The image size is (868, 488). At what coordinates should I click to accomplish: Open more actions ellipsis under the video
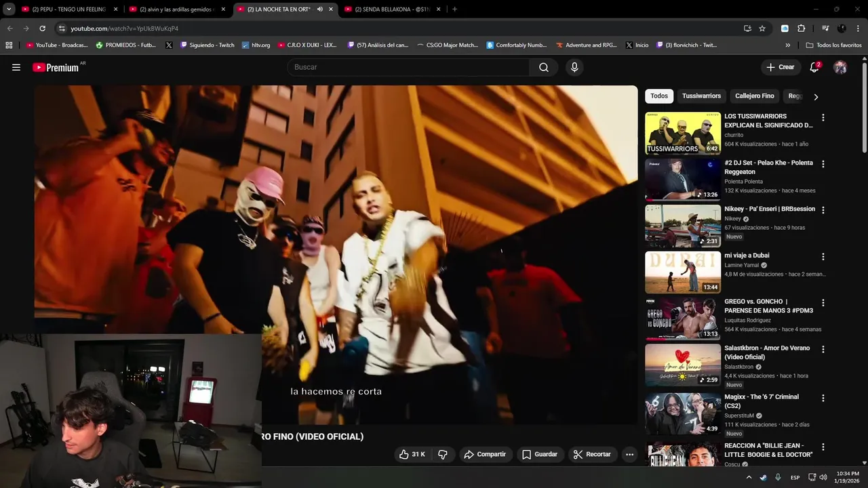tap(629, 454)
